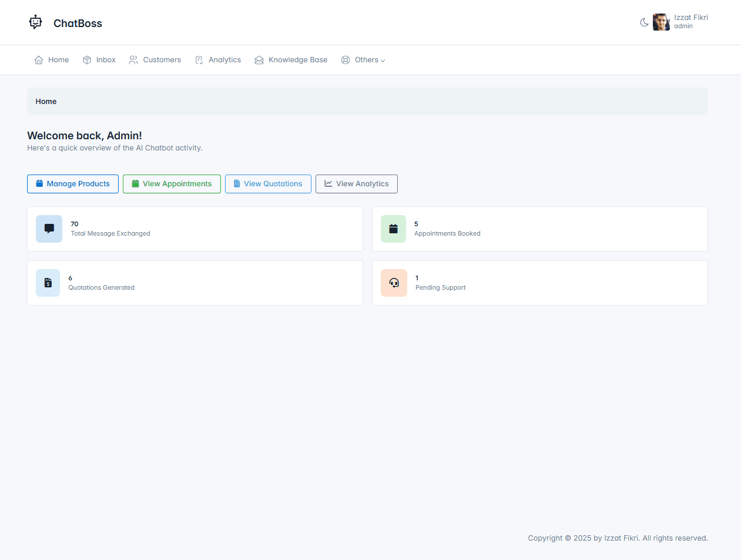Click the headset icon for Pending Support

click(394, 283)
